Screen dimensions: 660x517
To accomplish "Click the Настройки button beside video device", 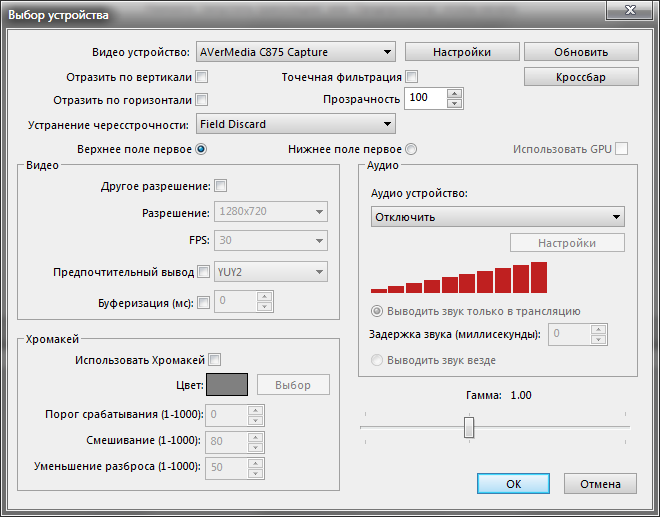I will [461, 52].
